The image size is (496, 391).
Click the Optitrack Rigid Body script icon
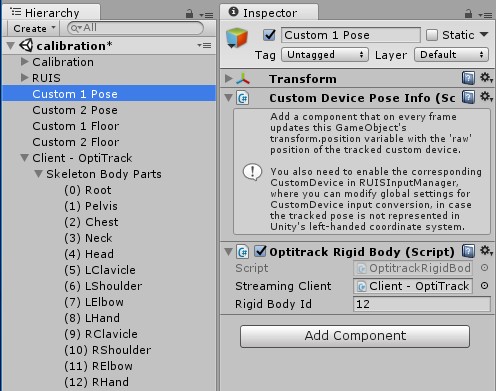[243, 252]
